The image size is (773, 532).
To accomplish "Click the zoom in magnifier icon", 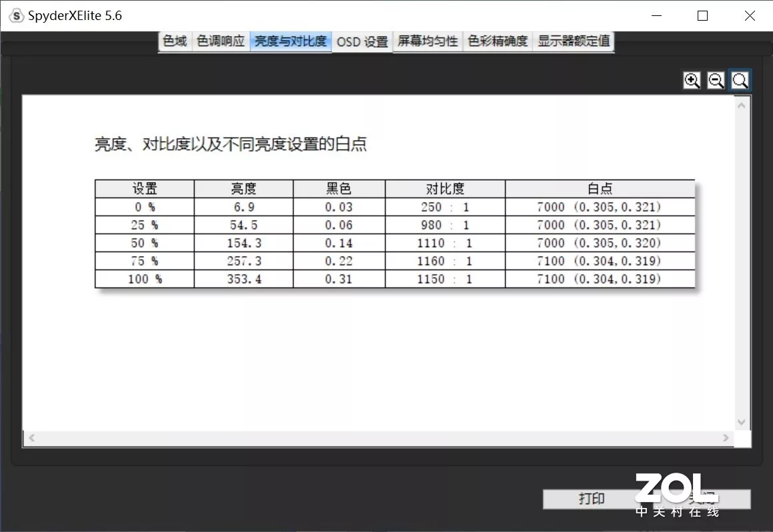I will click(692, 80).
